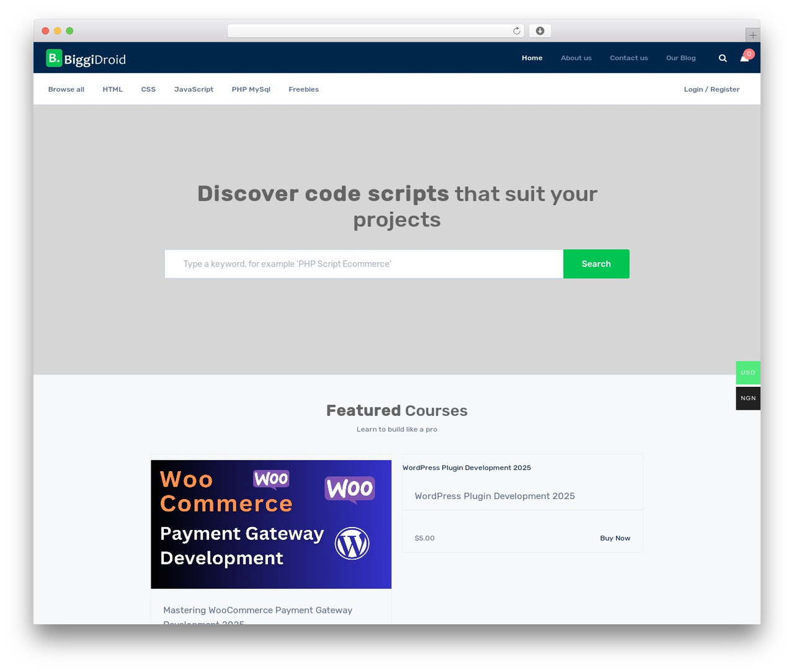The image size is (794, 672).
Task: Open WooCommerce Payment Gateway course thumbnail
Action: [x=271, y=524]
